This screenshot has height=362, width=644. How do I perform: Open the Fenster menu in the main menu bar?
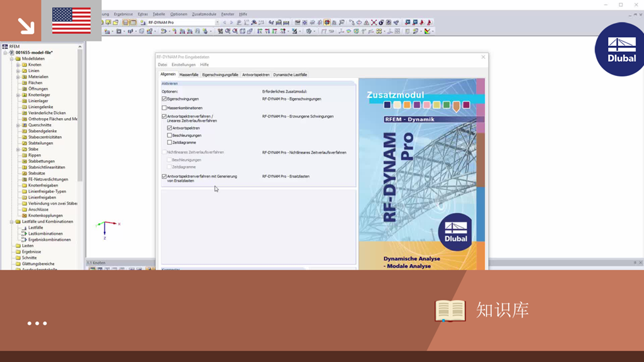pyautogui.click(x=228, y=14)
